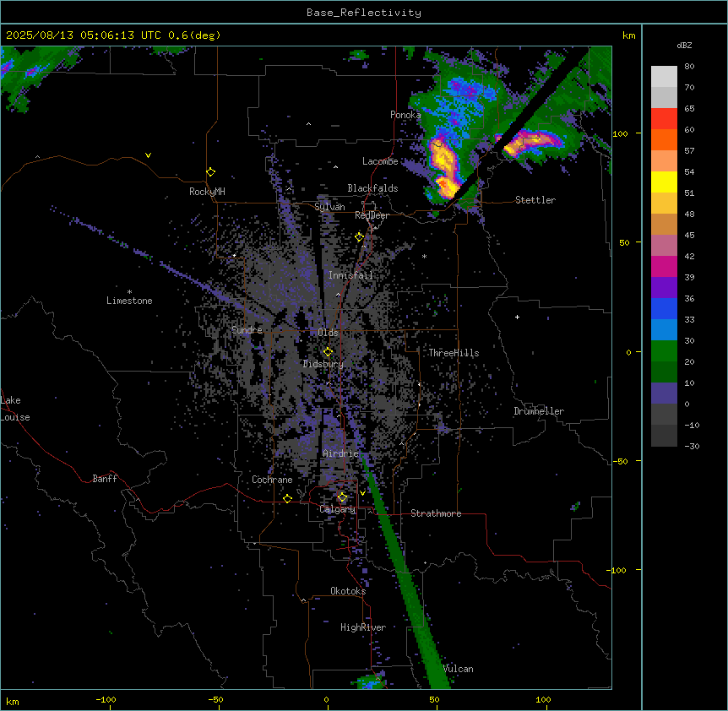Click the Sundre town label
This screenshot has height=711, width=728.
point(247,330)
